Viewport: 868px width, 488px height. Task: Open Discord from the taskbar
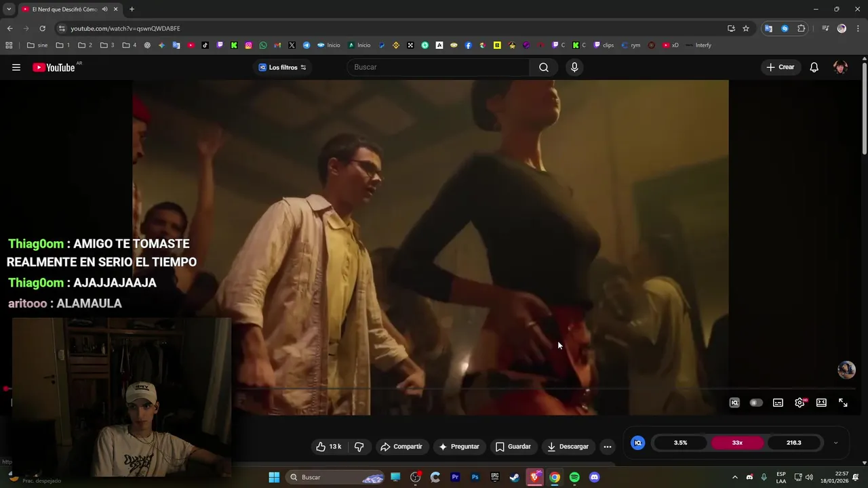pyautogui.click(x=595, y=477)
